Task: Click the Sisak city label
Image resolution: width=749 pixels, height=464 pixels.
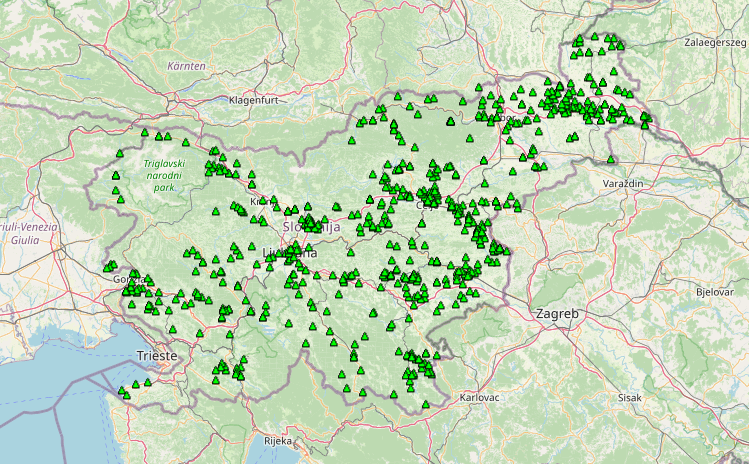Action: point(630,398)
